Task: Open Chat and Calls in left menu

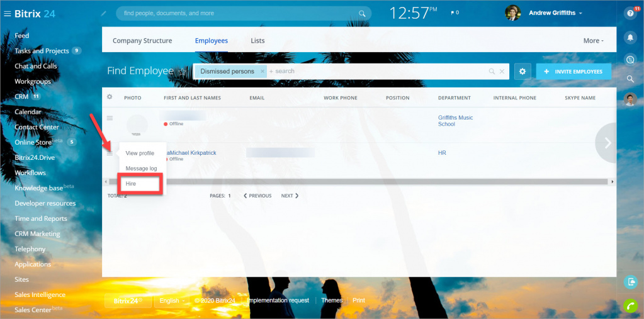Action: [36, 66]
